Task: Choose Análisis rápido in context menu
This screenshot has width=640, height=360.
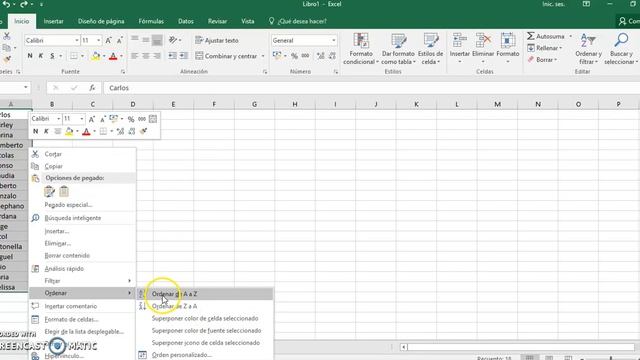Action: click(83, 269)
